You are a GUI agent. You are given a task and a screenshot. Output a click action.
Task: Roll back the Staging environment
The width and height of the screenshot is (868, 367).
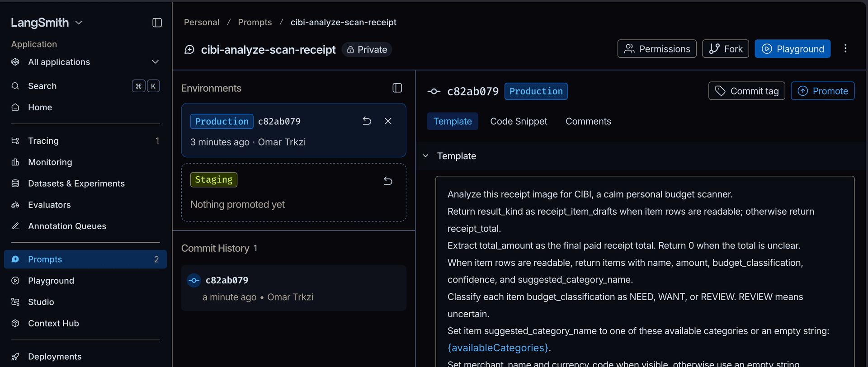pyautogui.click(x=388, y=181)
